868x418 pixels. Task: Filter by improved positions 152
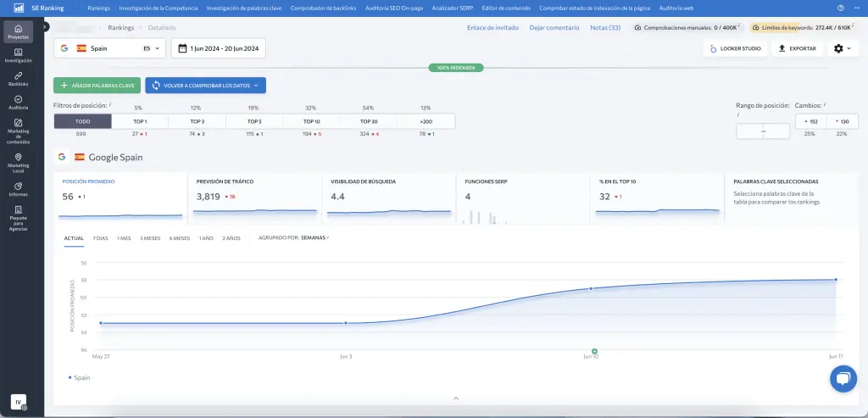click(x=810, y=121)
